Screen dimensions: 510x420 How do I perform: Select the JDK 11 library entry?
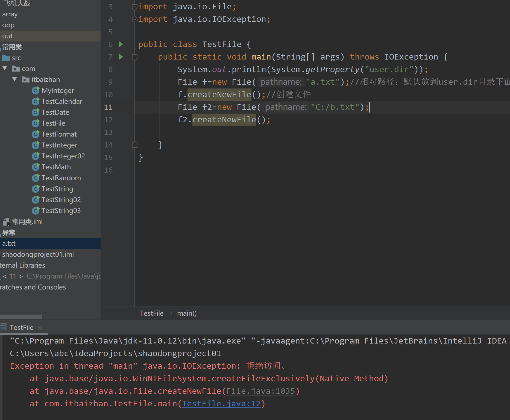click(50, 276)
